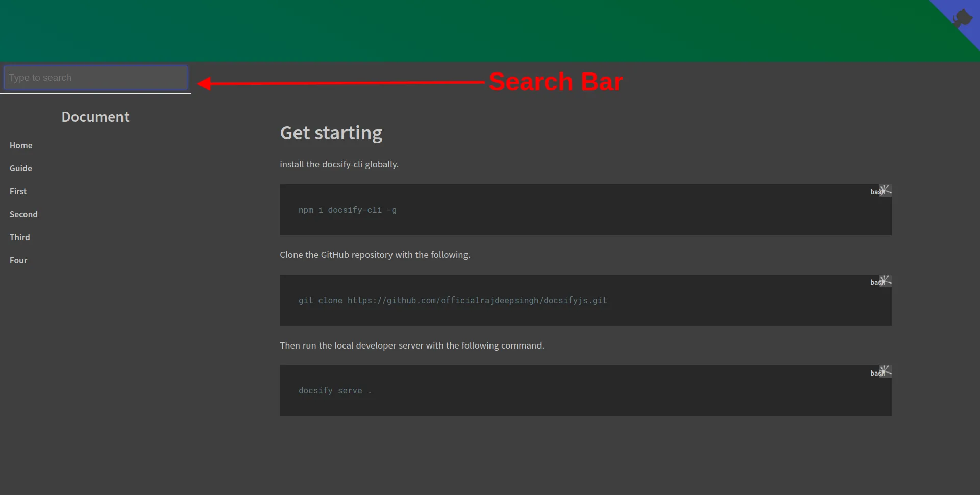
Task: Open the Guide section
Action: pyautogui.click(x=21, y=168)
